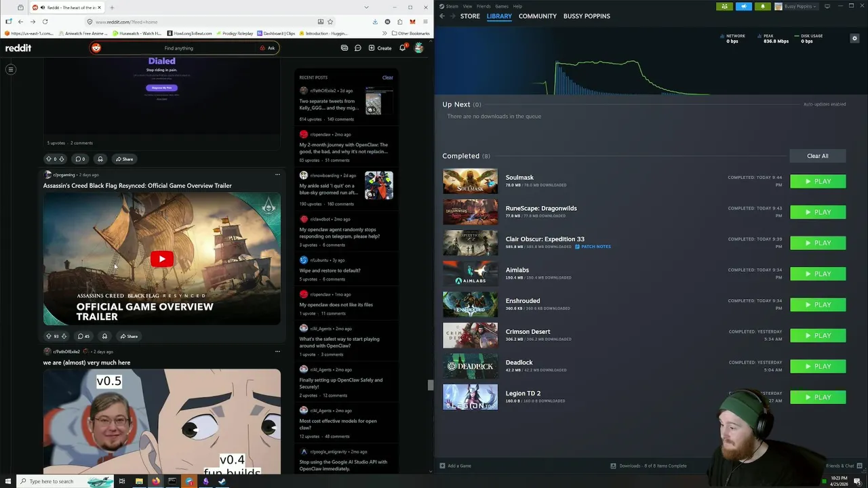Open the Windows Start menu
Viewport: 868px width, 488px height.
[7, 481]
